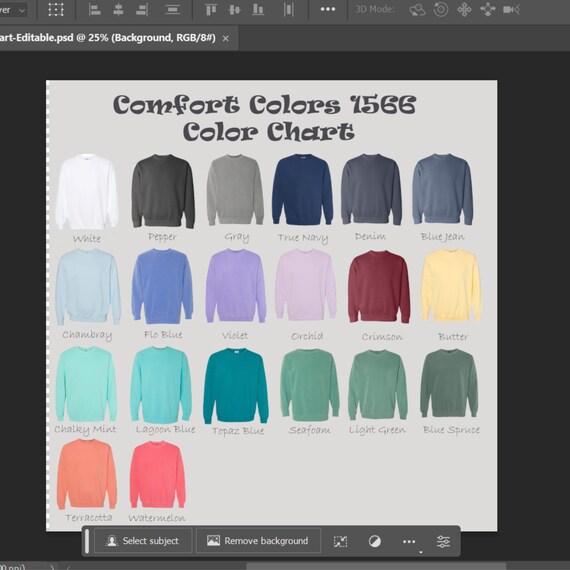
Task: Align left edges of layers
Action: click(95, 10)
